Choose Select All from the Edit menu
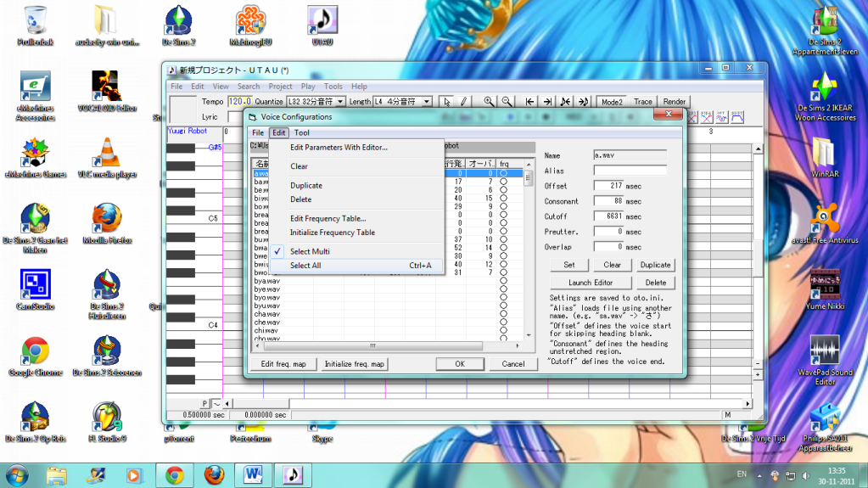 coord(305,266)
